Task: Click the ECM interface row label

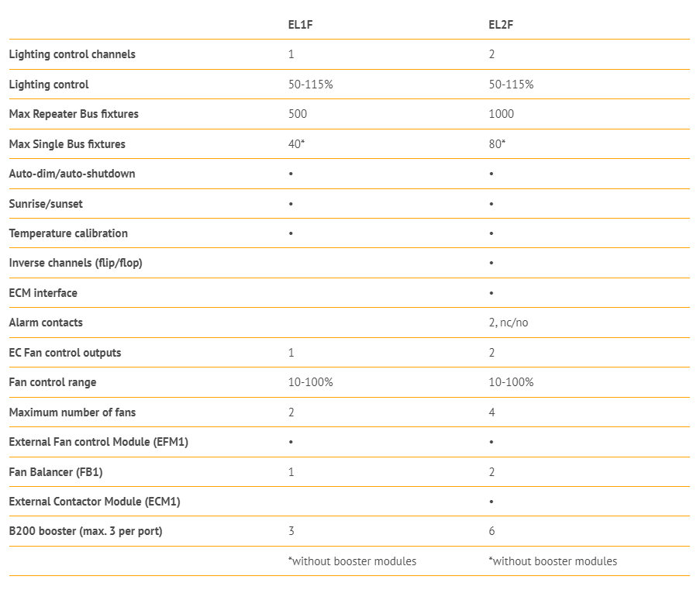Action: tap(43, 293)
